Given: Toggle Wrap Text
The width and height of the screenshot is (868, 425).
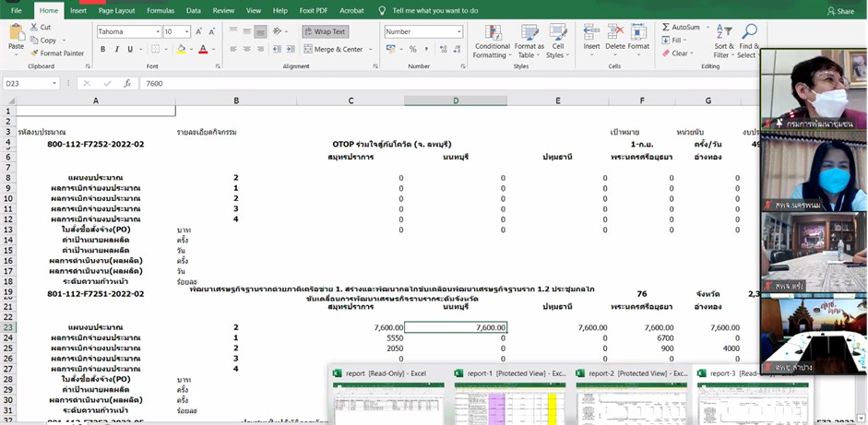Looking at the screenshot, I should click(x=325, y=32).
